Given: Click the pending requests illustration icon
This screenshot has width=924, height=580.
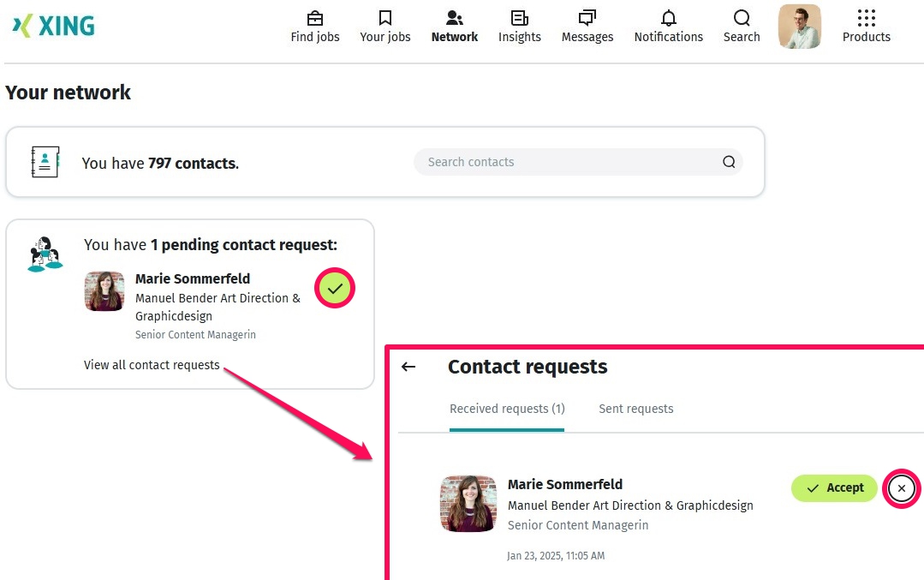Looking at the screenshot, I should (45, 254).
